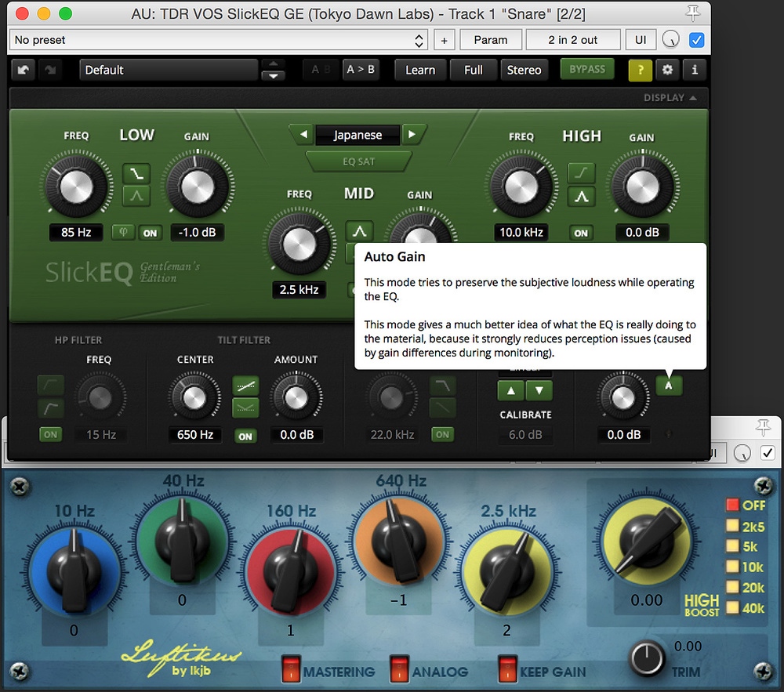Toggle the HP filter ON switch

tap(50, 435)
